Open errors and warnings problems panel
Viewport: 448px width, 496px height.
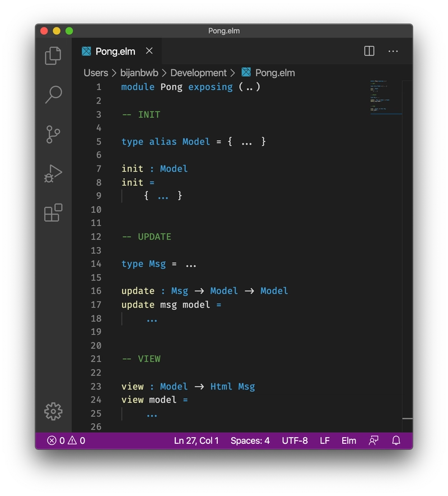pyautogui.click(x=66, y=441)
